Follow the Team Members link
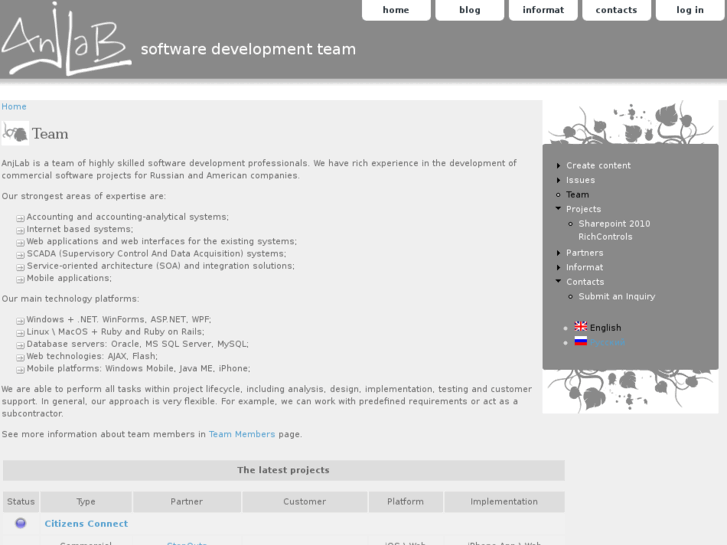The image size is (727, 545). tap(242, 434)
